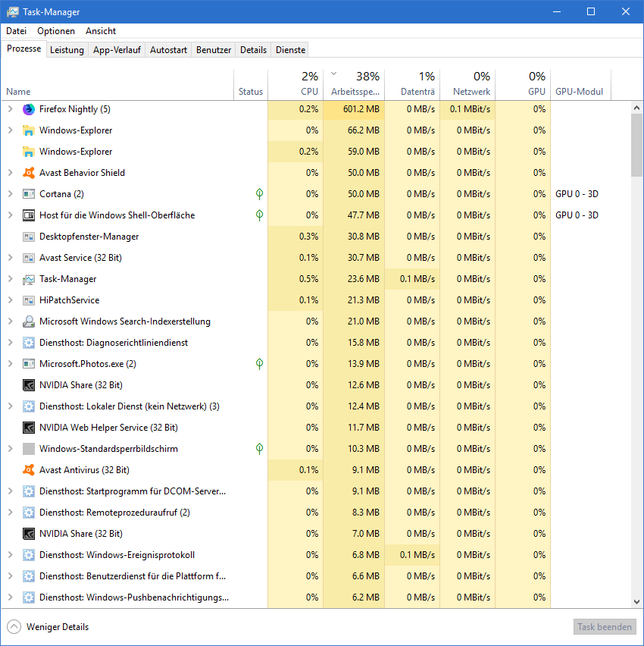
Task: Click the scrollbar down arrow
Action: (636, 602)
